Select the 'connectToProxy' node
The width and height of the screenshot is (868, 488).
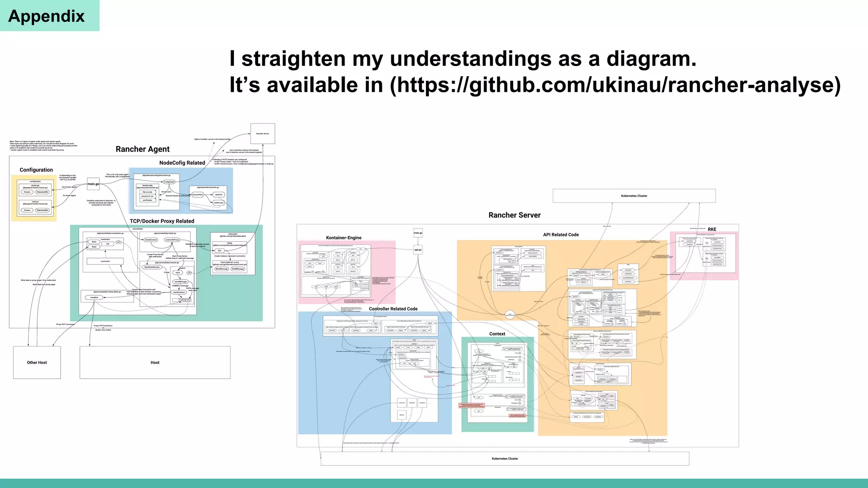coord(172,240)
